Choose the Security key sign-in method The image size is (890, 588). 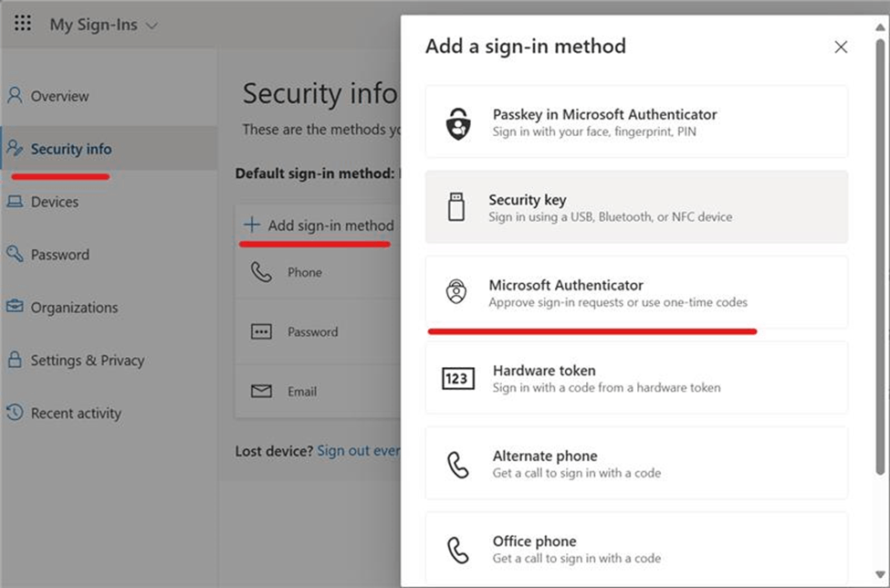click(x=636, y=206)
